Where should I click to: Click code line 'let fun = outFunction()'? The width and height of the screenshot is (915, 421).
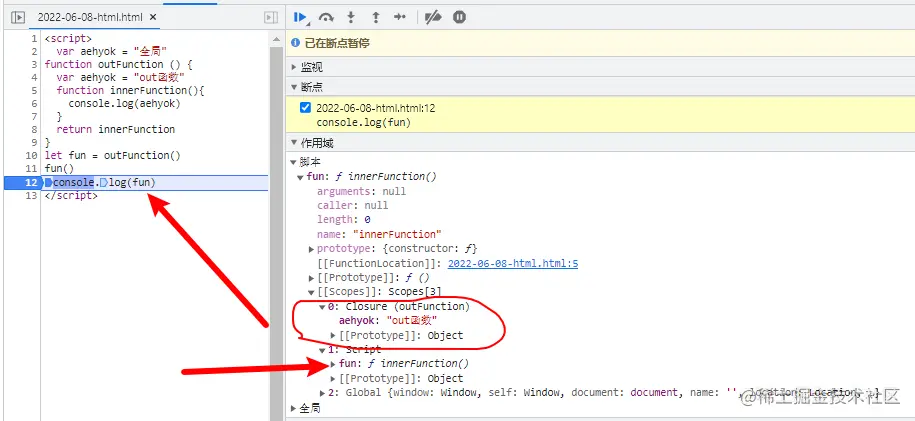coord(113,155)
